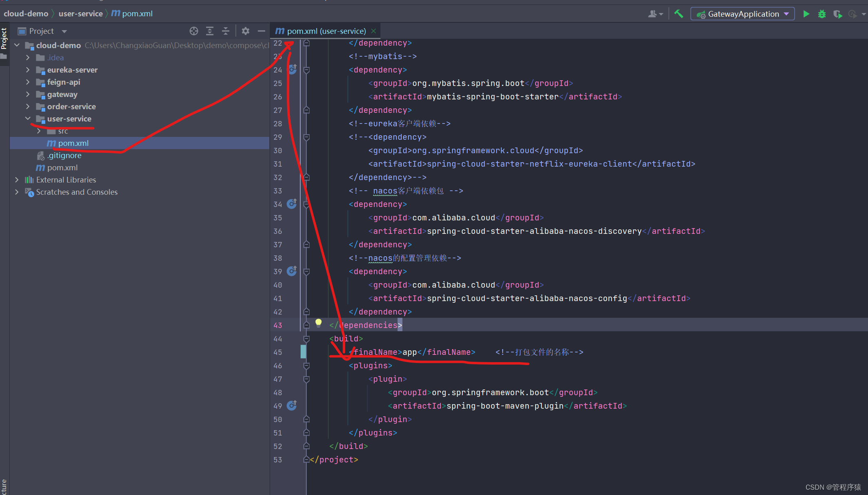Click the Git Update Project icon
This screenshot has height=495, width=868.
853,14
